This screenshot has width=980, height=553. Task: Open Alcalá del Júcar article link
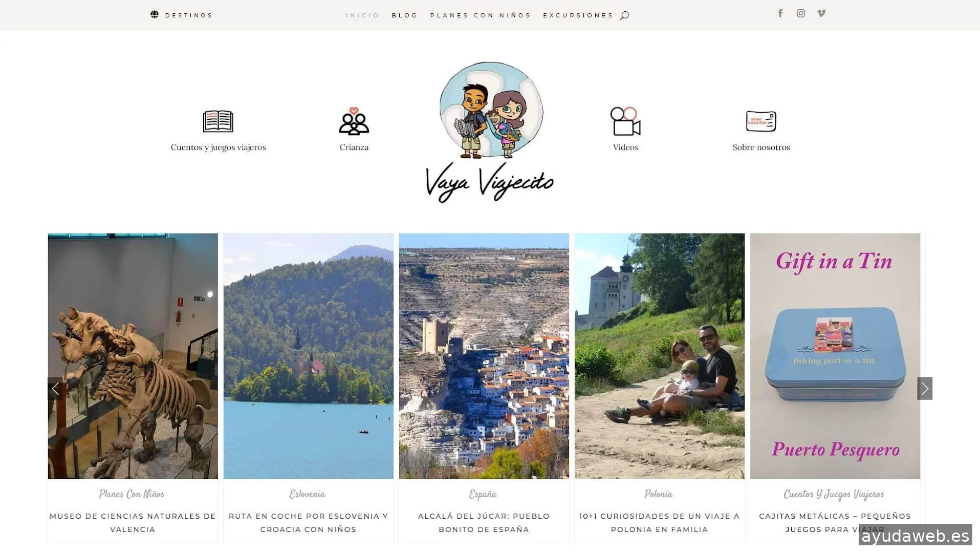tap(484, 523)
